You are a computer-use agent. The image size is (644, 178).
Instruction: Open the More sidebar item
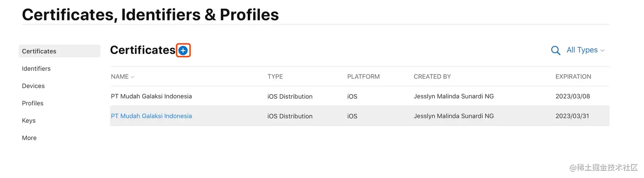pyautogui.click(x=29, y=138)
